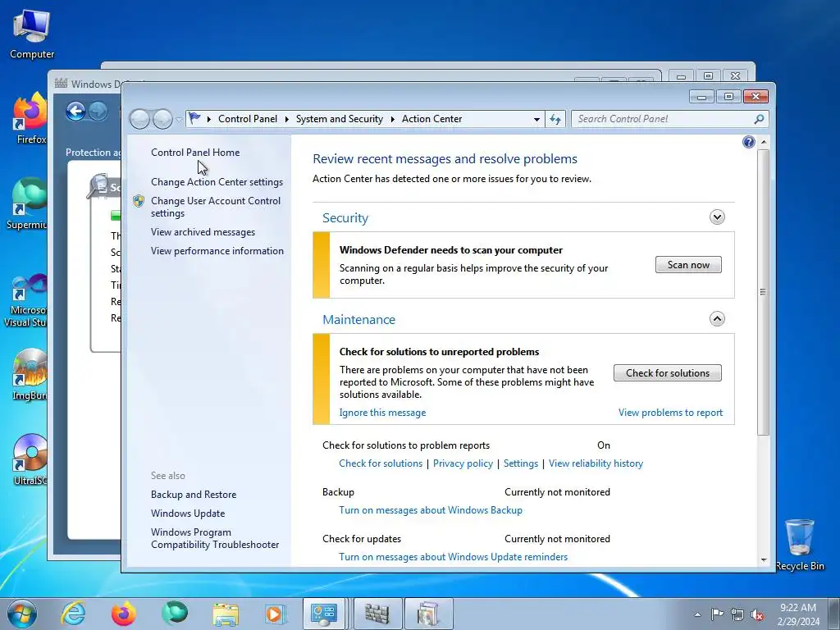Open the ImgBurn desktop shortcut
Viewport: 840px width, 630px height.
coord(30,375)
